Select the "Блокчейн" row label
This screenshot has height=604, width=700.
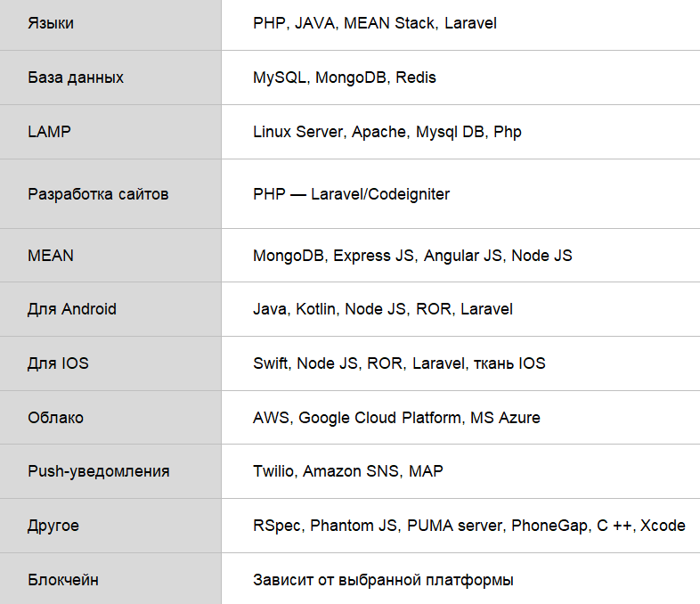click(63, 580)
